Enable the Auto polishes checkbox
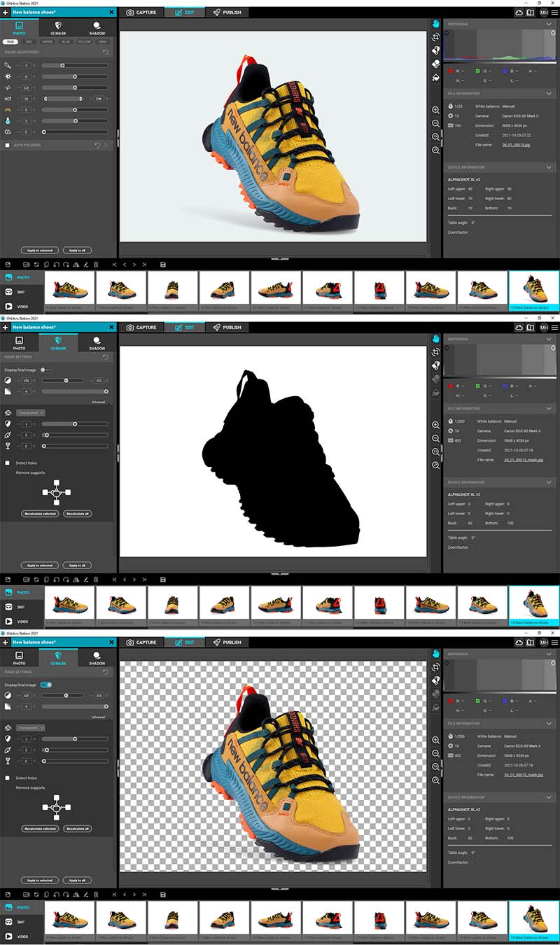This screenshot has height=945, width=560. (7, 146)
